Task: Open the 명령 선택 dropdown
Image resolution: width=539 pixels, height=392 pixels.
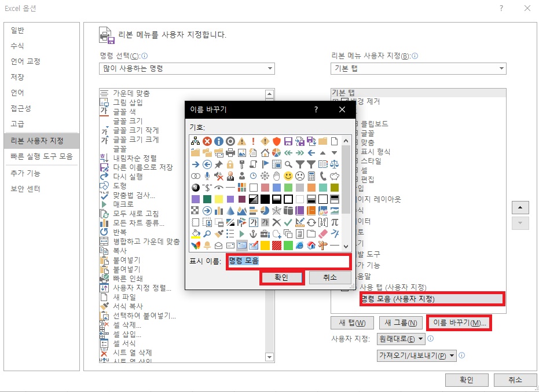Action: coord(186,68)
